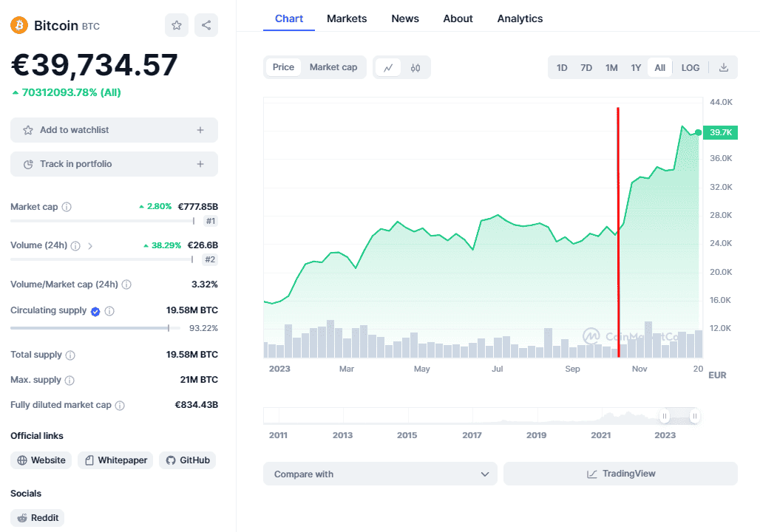Click the plus icon on Add to watchlist

pos(200,130)
